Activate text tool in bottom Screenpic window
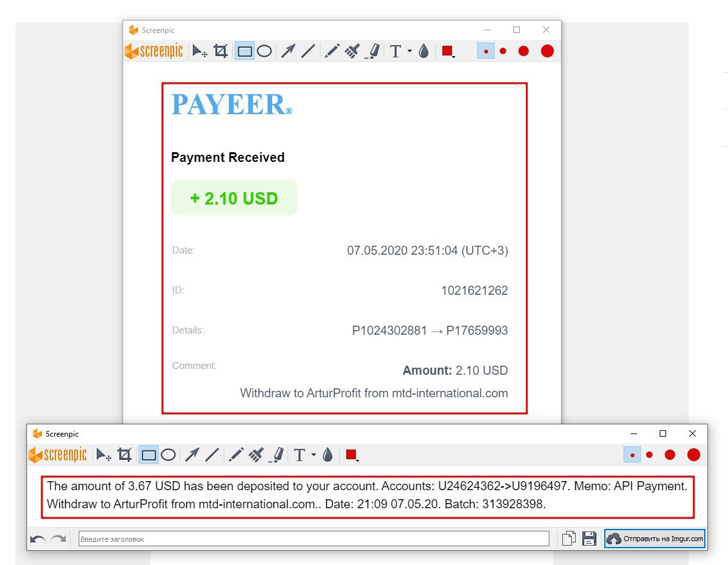The width and height of the screenshot is (728, 565). coord(299,455)
